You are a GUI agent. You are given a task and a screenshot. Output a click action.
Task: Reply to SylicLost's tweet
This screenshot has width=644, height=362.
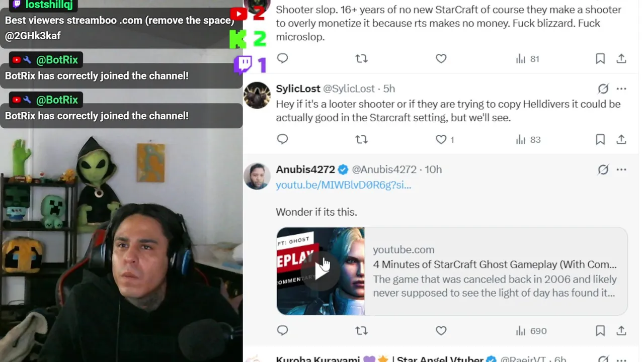click(x=283, y=139)
